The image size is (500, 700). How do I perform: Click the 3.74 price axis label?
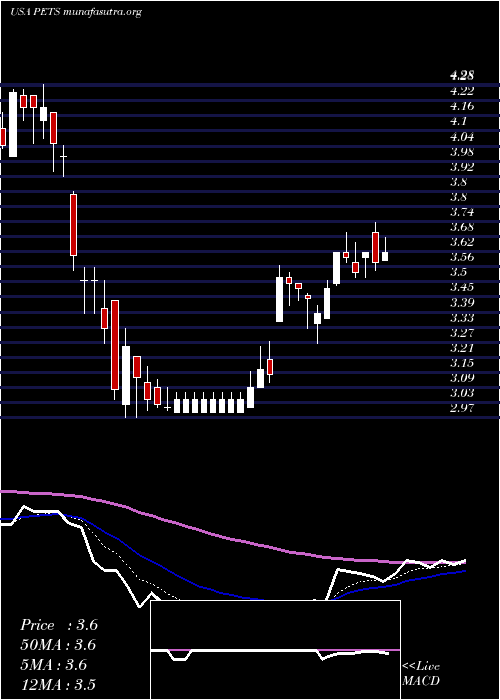pos(461,212)
